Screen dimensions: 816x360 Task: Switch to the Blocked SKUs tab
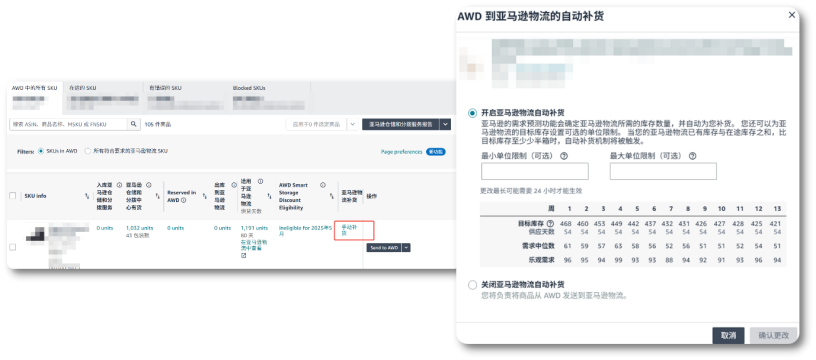(x=249, y=88)
